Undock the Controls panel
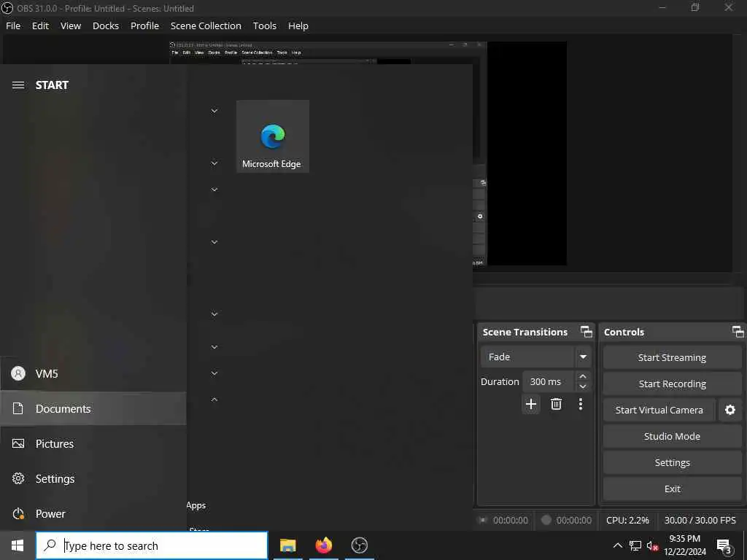Viewport: 747px width, 560px height. (x=738, y=332)
